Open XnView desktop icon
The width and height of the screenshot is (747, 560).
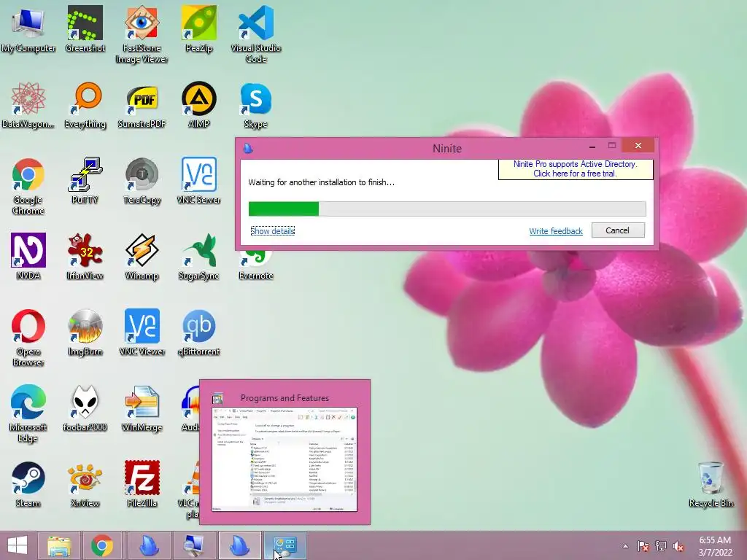(85, 484)
